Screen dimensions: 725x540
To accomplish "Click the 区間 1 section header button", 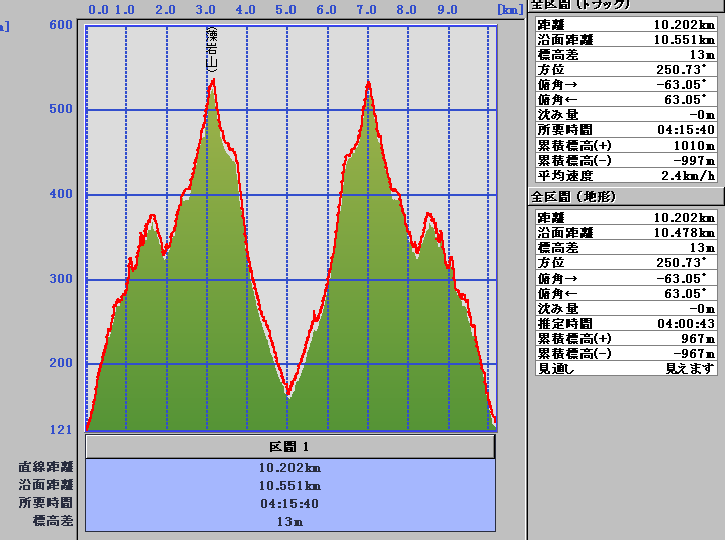I will tap(290, 446).
